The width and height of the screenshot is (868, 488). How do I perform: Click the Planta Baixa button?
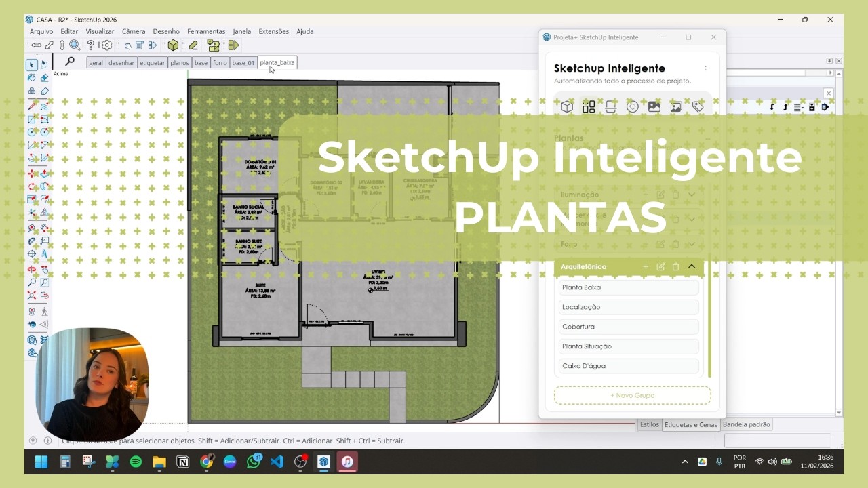point(629,287)
